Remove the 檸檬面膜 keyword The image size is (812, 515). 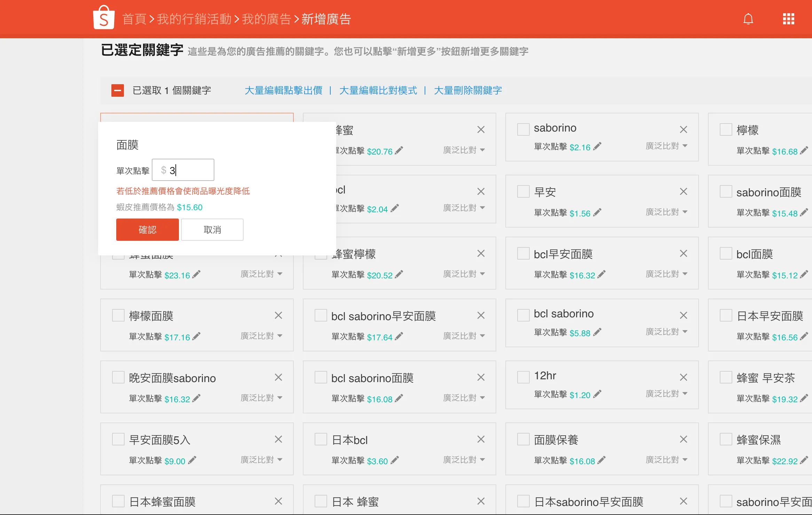pos(278,316)
